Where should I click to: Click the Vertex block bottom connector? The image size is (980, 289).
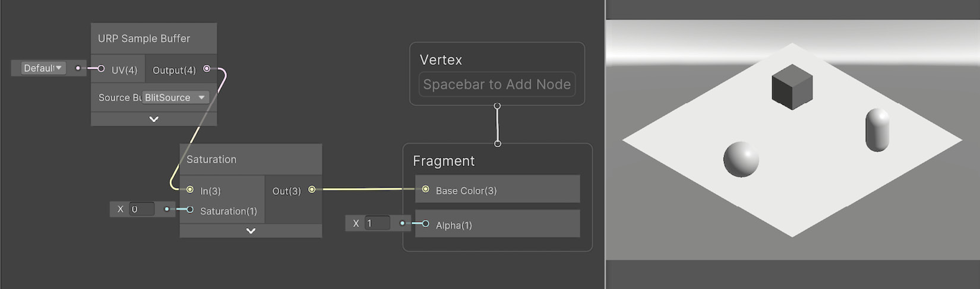497,106
